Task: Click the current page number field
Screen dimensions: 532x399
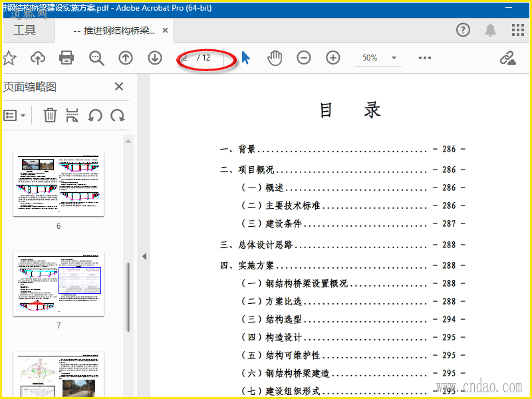Action: [x=186, y=58]
